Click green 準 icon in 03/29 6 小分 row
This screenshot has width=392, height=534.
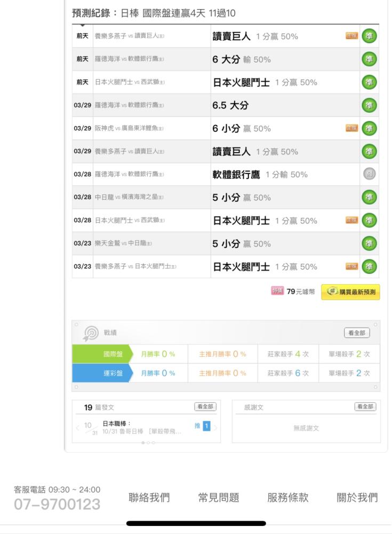tap(369, 128)
